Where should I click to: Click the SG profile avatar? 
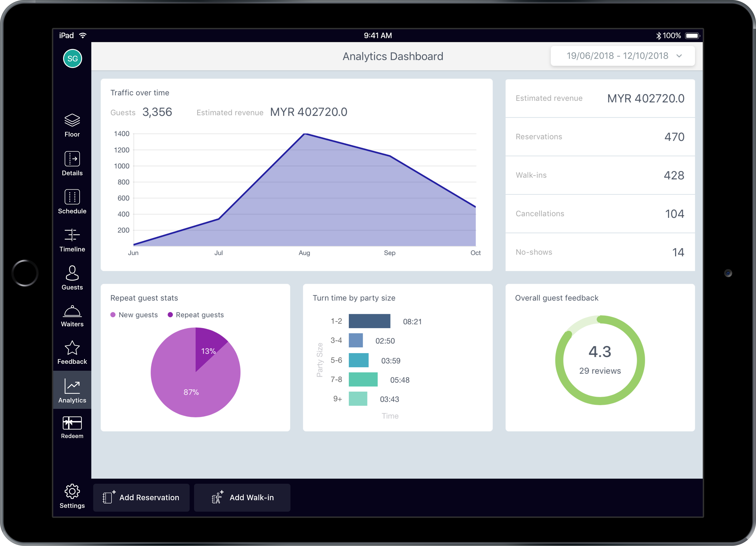coord(72,59)
